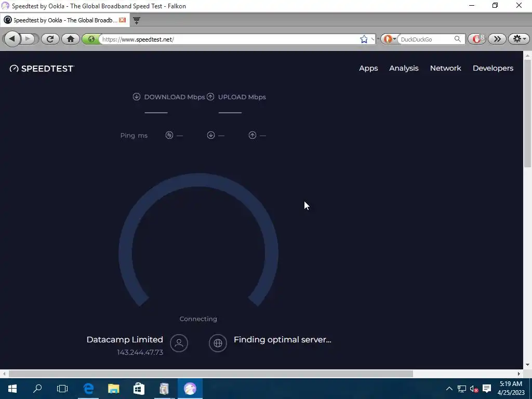Show hidden system tray icons
The image size is (532, 399).
(449, 389)
